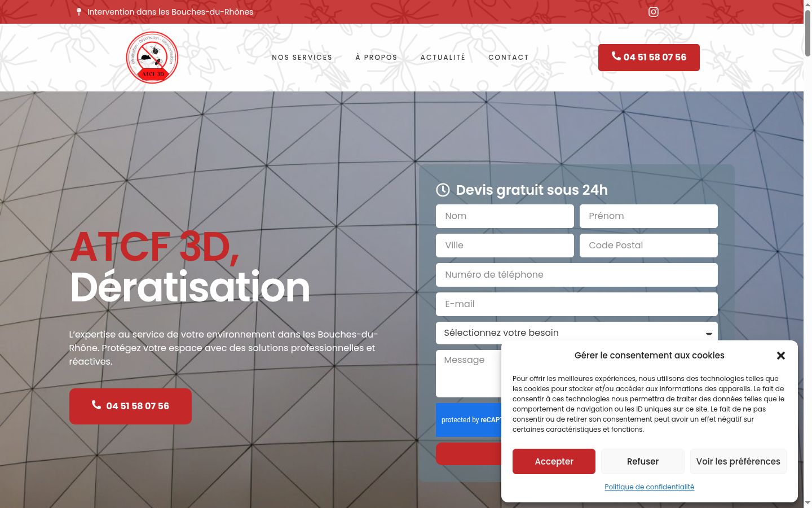812x508 pixels.
Task: Click the page's vertical scrollbar thumb
Action: pyautogui.click(x=807, y=32)
